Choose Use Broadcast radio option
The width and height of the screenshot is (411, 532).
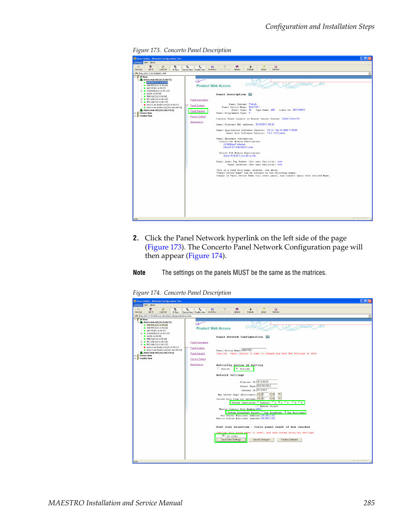coord(262,412)
